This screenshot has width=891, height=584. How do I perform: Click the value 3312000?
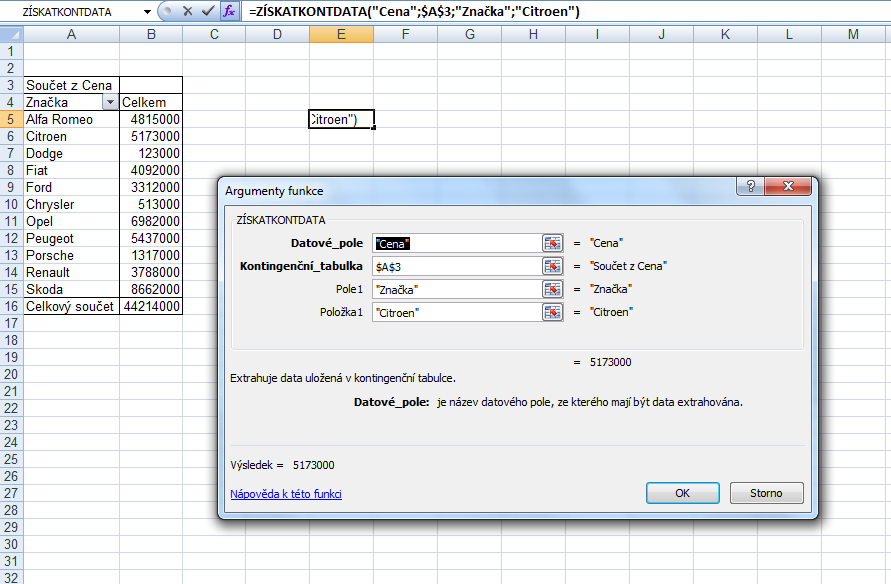151,187
